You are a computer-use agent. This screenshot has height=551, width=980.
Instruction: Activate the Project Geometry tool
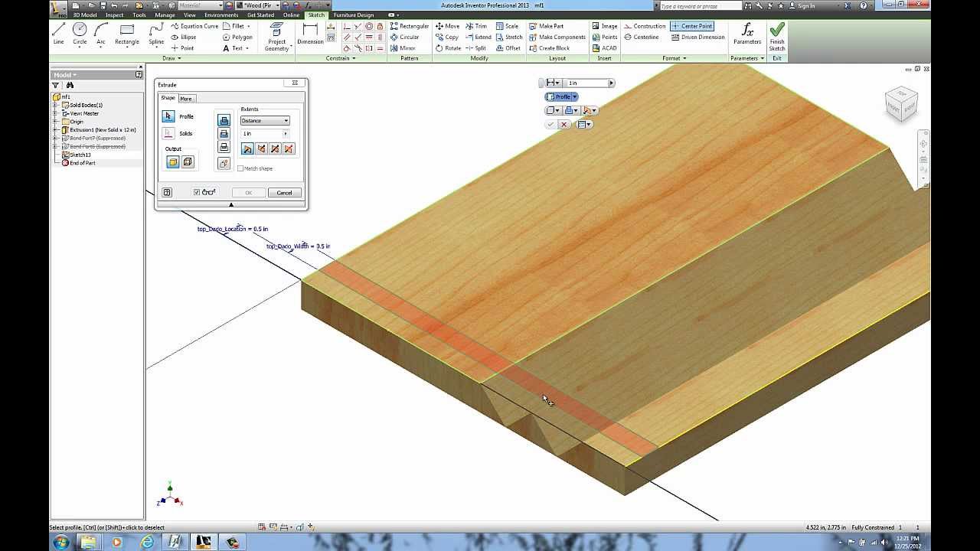[276, 37]
